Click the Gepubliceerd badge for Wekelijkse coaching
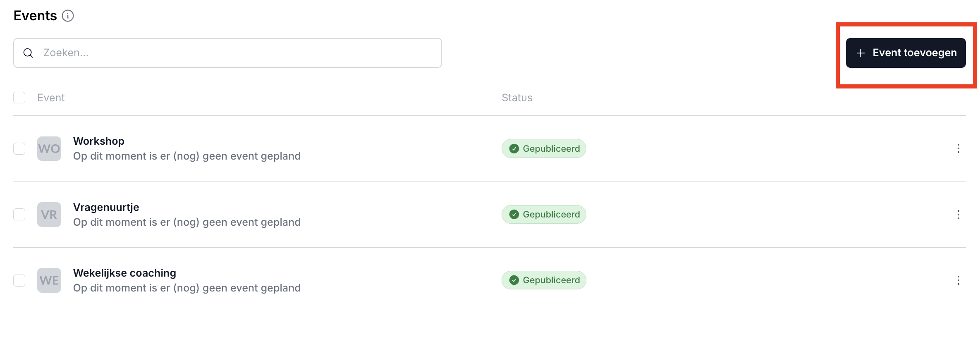Image resolution: width=980 pixels, height=344 pixels. click(x=544, y=280)
